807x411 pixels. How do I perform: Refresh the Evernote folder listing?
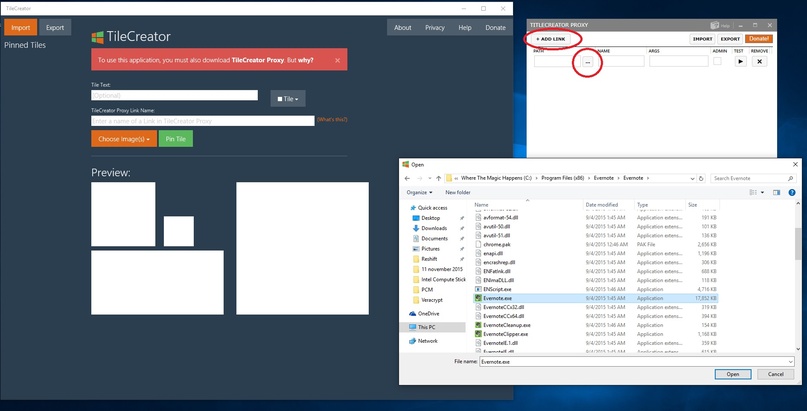[x=701, y=178]
